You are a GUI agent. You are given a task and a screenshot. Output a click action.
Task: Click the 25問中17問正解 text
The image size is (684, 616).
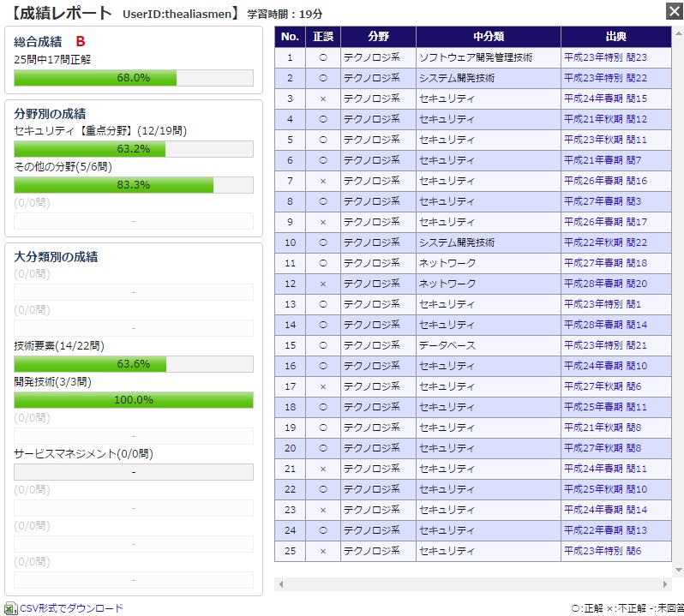(x=52, y=60)
